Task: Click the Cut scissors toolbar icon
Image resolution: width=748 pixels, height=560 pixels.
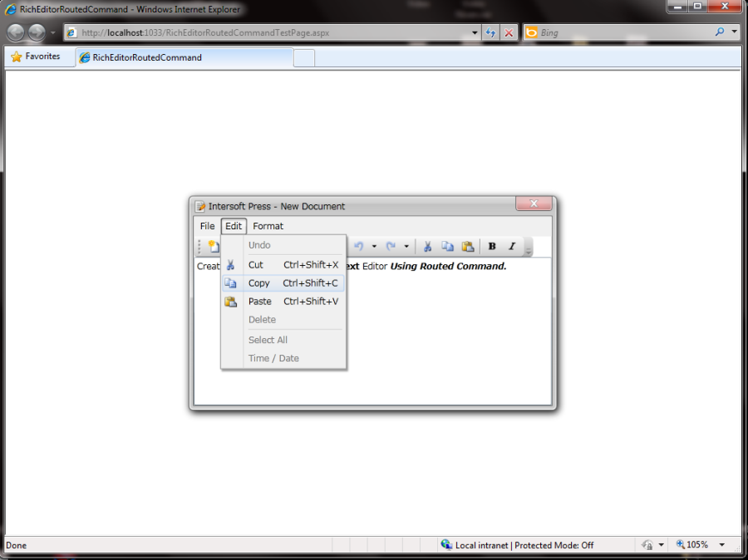Action: pos(427,246)
